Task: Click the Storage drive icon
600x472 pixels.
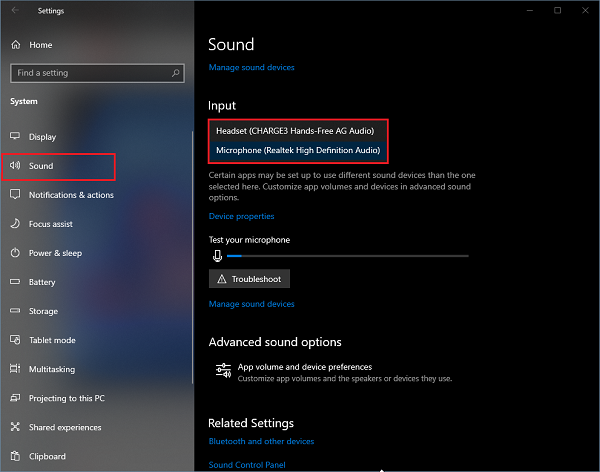Action: [15, 311]
